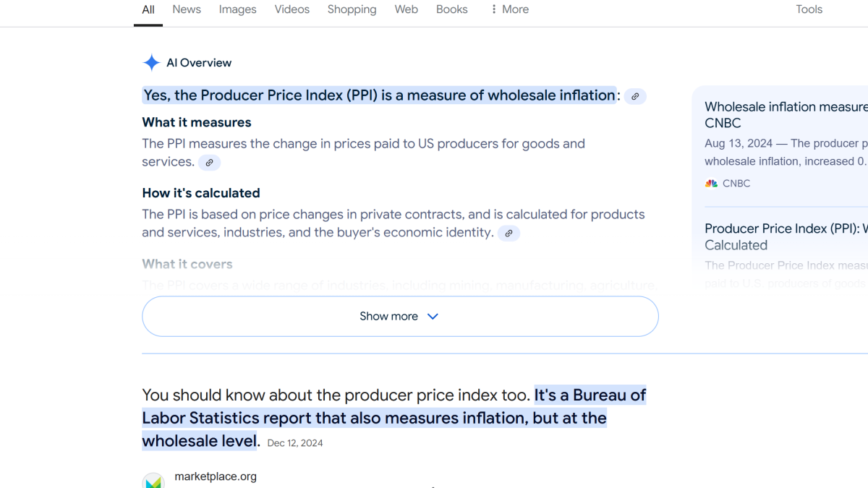This screenshot has width=868, height=488.
Task: Open the 'Producer Price Index (PPI)' source card
Action: pyautogui.click(x=786, y=236)
